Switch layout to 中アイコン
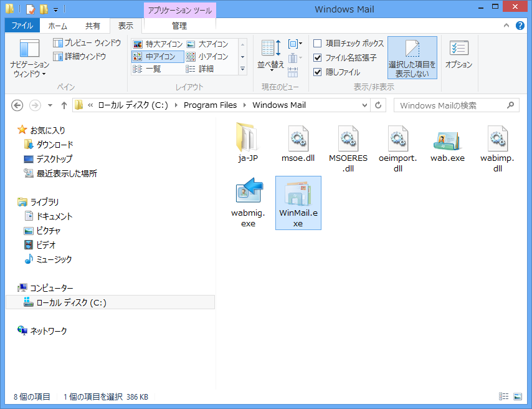The image size is (532, 409). 158,56
